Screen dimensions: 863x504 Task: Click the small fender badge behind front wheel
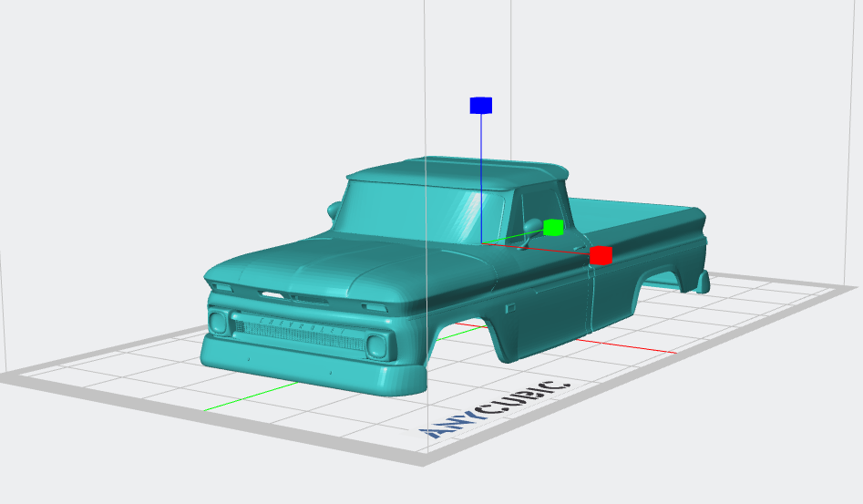pos(511,309)
